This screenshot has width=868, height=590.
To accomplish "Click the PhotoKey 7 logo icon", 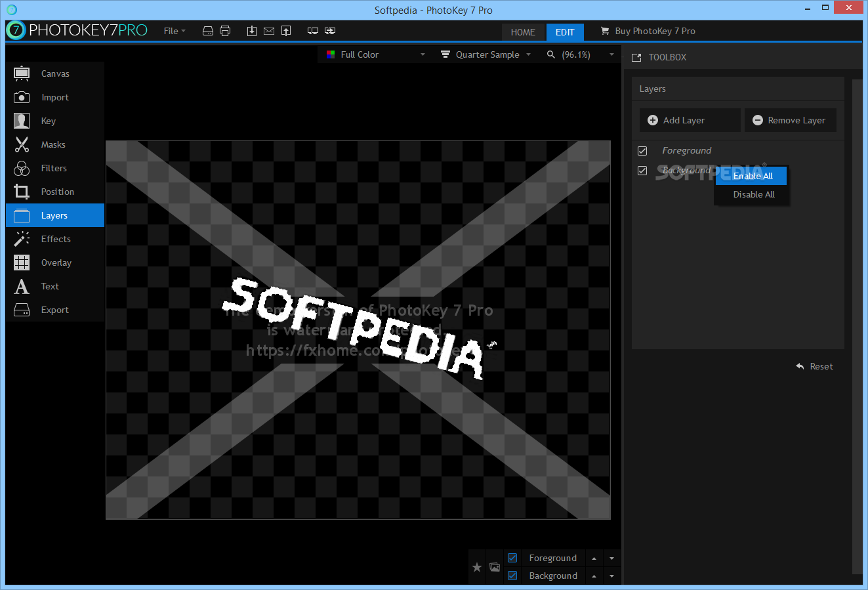I will pyautogui.click(x=16, y=30).
